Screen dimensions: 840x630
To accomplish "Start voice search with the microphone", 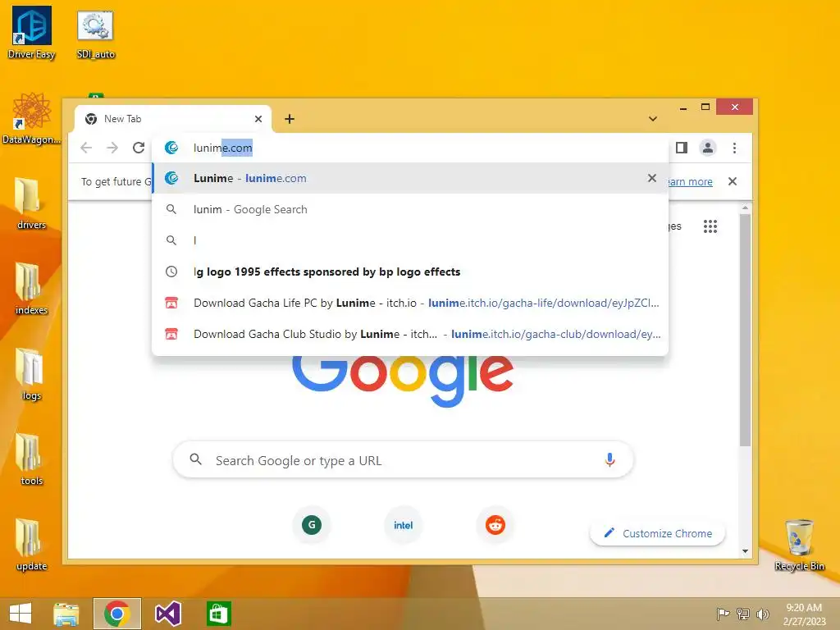I will point(609,460).
